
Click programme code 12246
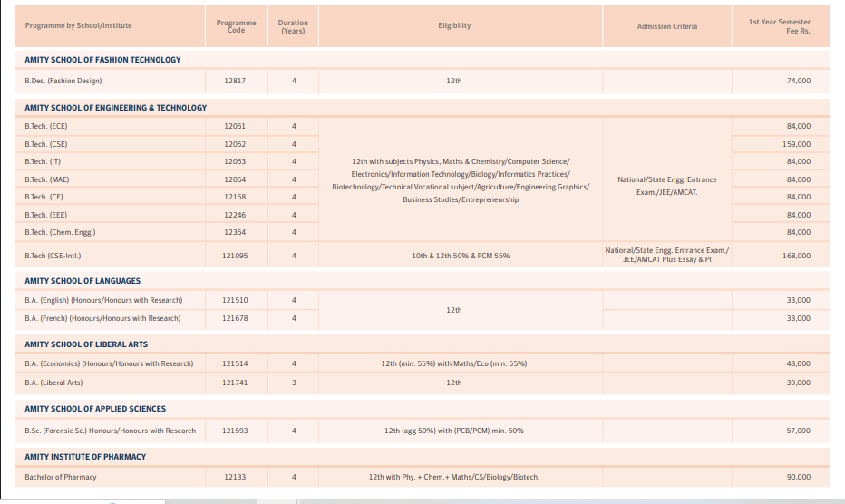235,215
